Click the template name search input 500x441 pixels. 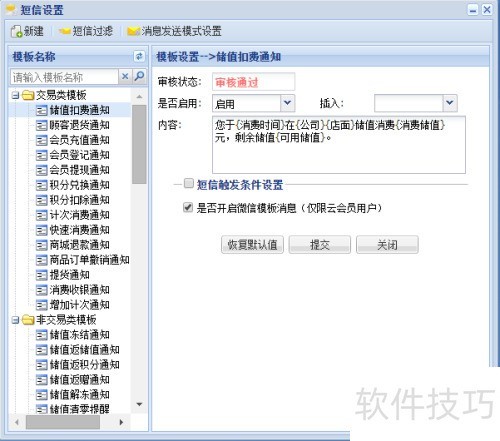coord(64,77)
